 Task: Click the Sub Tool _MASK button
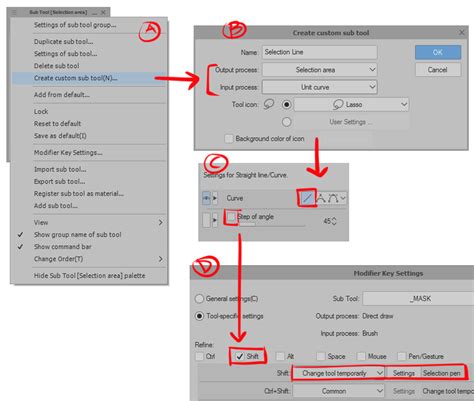(418, 299)
